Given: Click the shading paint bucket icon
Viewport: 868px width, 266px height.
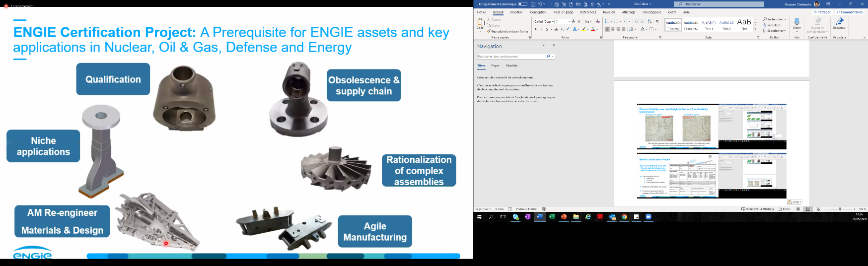Looking at the screenshot, I should point(643,29).
